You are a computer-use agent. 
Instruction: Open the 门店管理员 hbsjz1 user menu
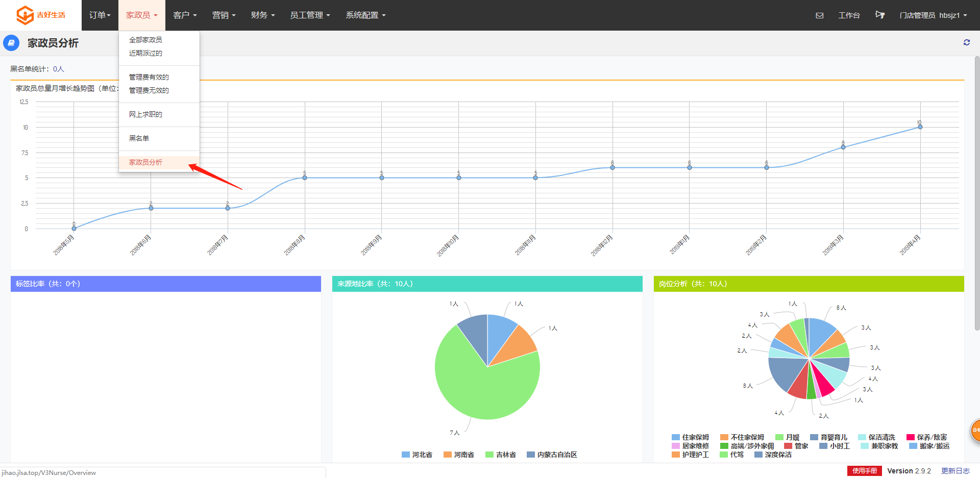(x=933, y=15)
